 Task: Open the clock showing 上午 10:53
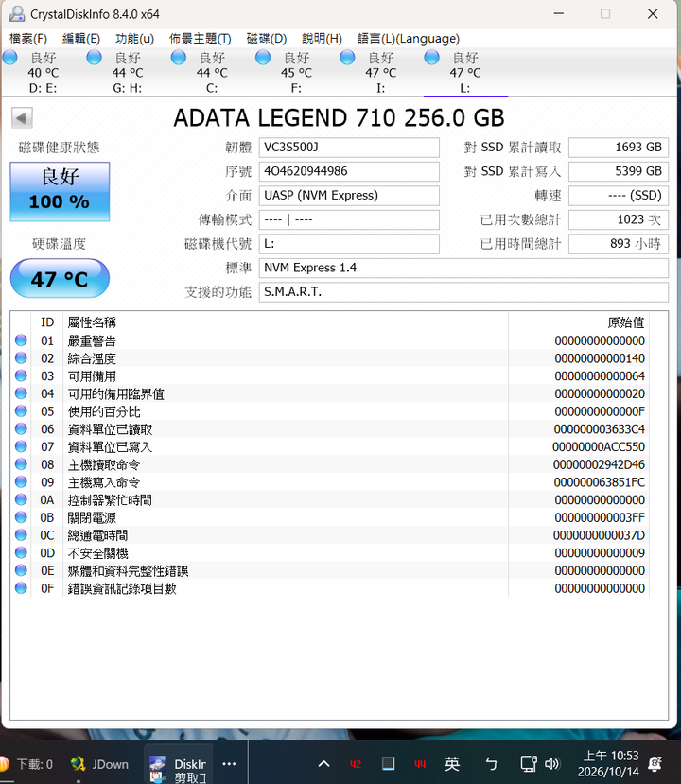pyautogui.click(x=608, y=763)
